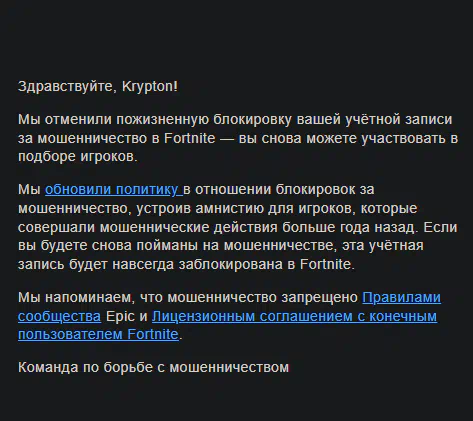Screen dimensions: 473x421
Task: Click the phrase "пожизненную блокировку"
Action: click(204, 119)
